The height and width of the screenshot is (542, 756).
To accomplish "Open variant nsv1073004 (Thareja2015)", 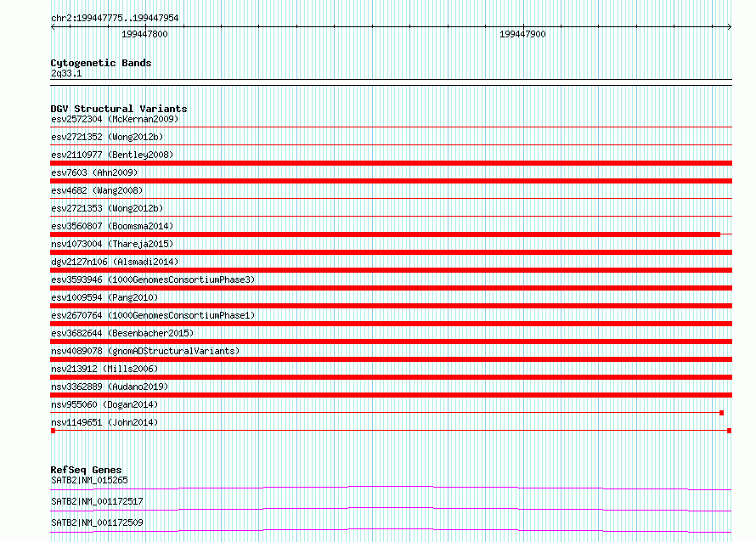I will click(112, 244).
